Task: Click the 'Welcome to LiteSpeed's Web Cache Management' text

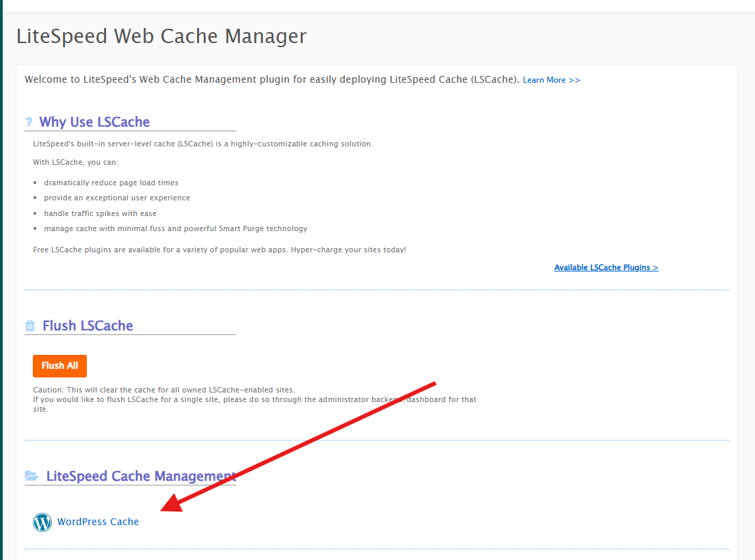Action: coord(272,79)
